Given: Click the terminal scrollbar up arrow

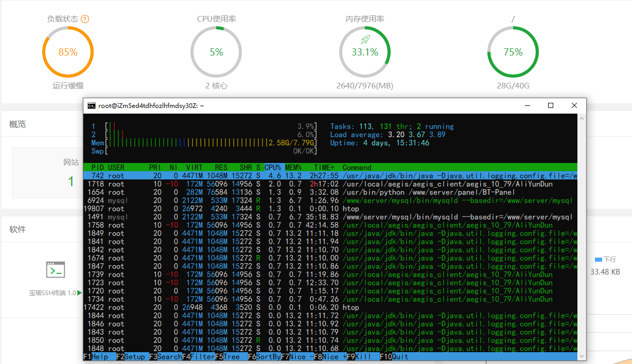Looking at the screenshot, I should [582, 119].
